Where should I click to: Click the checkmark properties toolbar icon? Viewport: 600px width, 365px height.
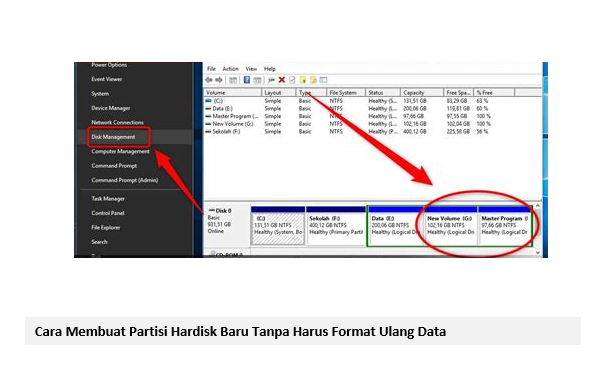pyautogui.click(x=292, y=80)
